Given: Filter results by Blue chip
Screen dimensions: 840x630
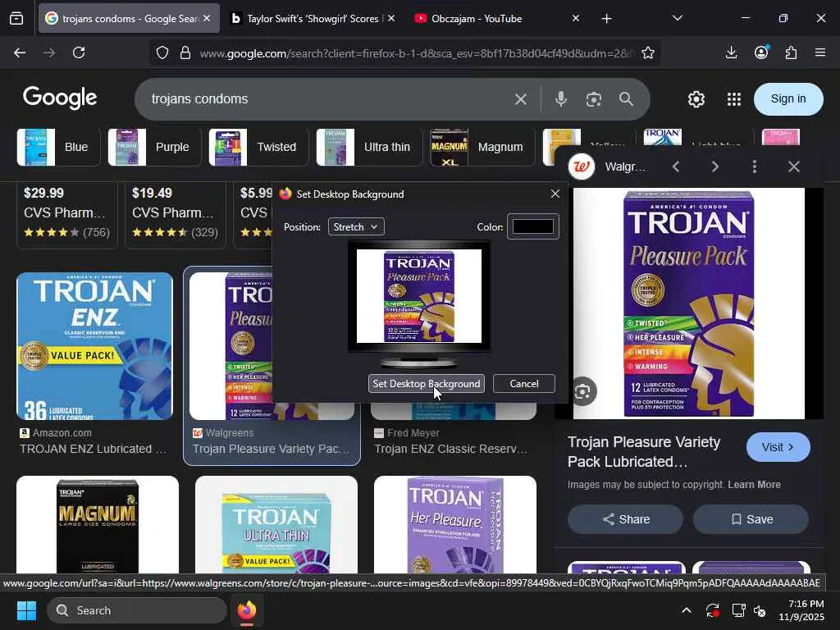Looking at the screenshot, I should 58,147.
